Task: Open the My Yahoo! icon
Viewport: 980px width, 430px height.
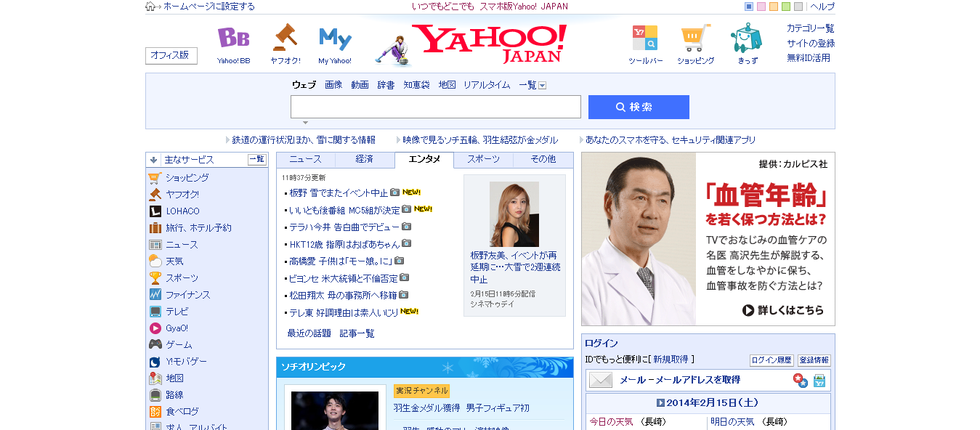Action: coord(335,38)
